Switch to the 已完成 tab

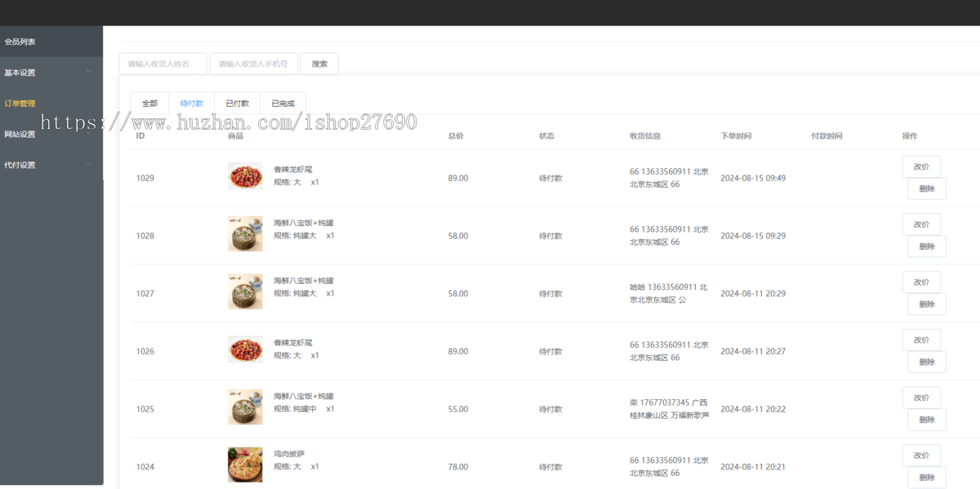tap(283, 104)
